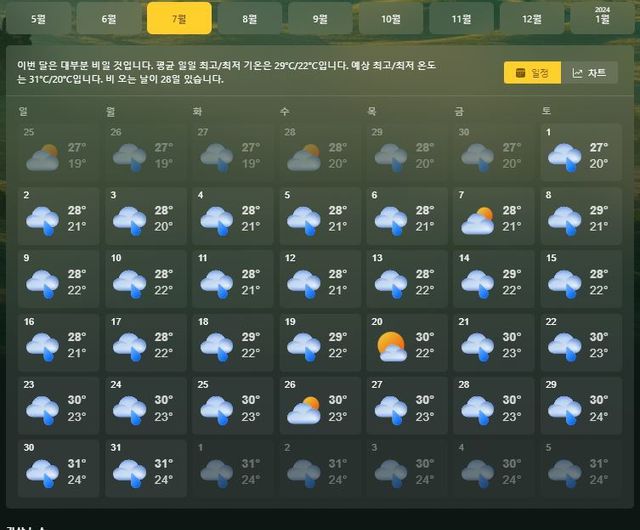Choose the 10월 month tab

(391, 19)
